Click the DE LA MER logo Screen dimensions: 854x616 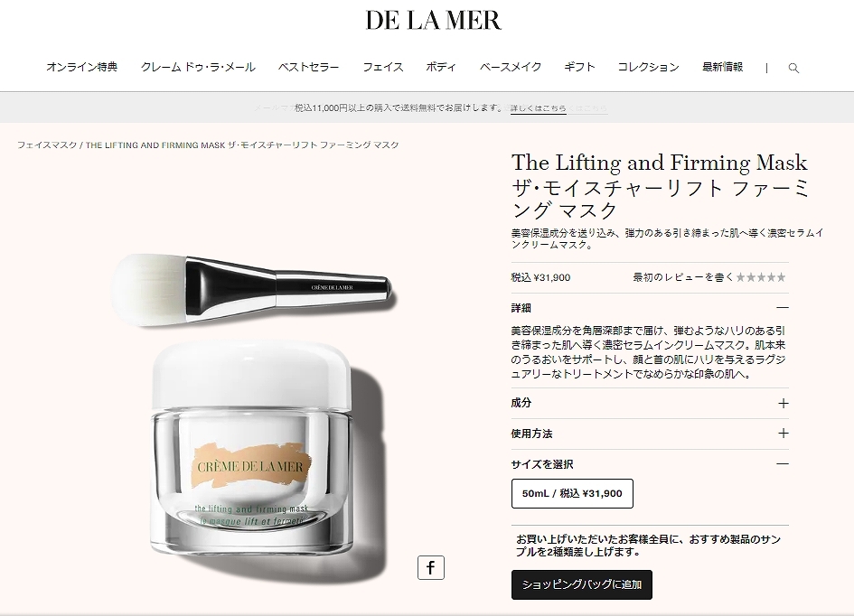pyautogui.click(x=433, y=20)
